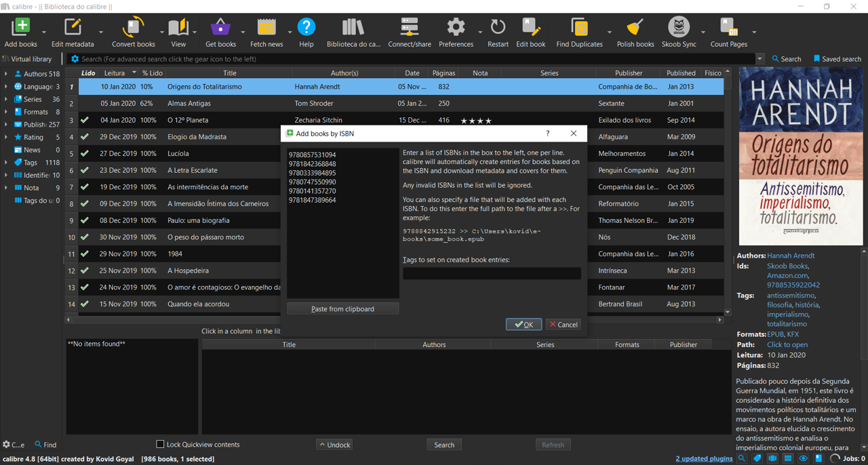The width and height of the screenshot is (868, 465).
Task: Click Origens do Totalitarismo cover thumbnail
Action: point(801,156)
